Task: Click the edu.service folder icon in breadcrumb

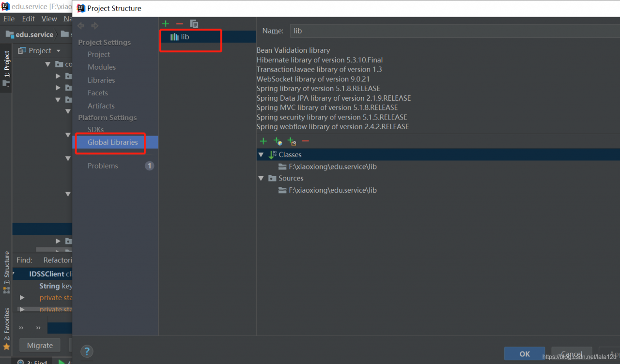Action: (x=10, y=34)
